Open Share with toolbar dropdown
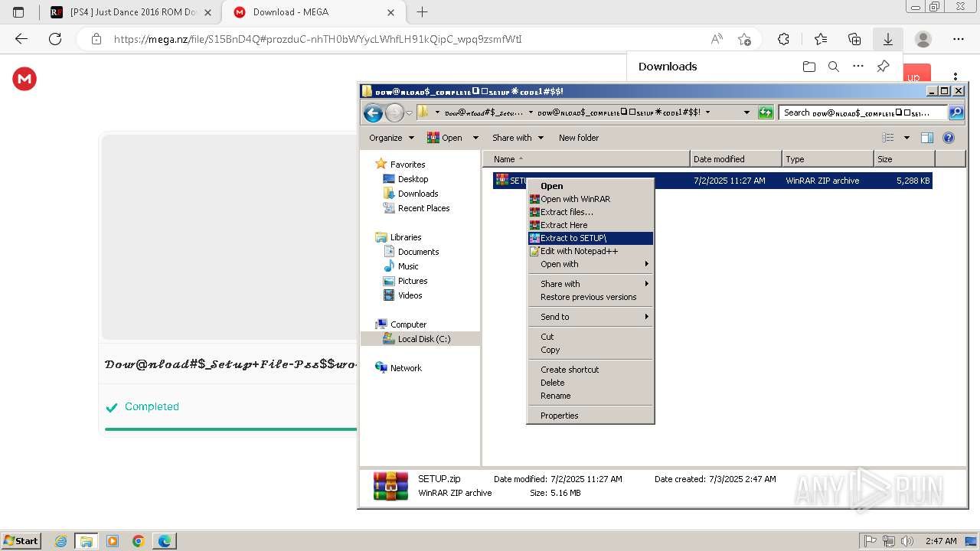This screenshot has width=980, height=551. (518, 138)
